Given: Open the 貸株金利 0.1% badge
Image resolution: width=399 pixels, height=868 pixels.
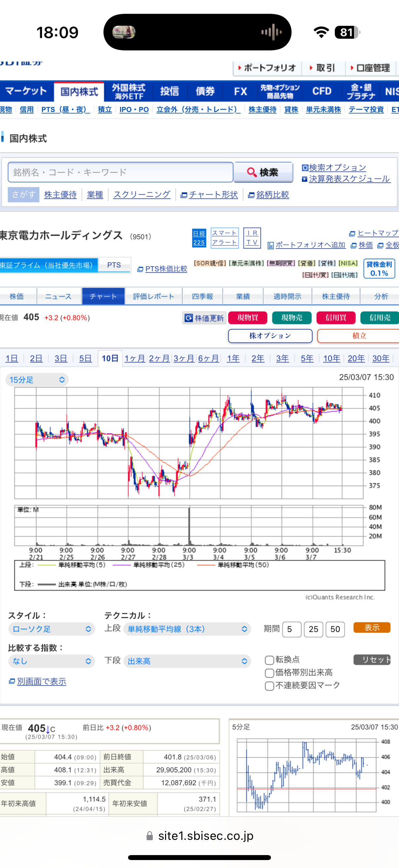Looking at the screenshot, I should point(379,268).
